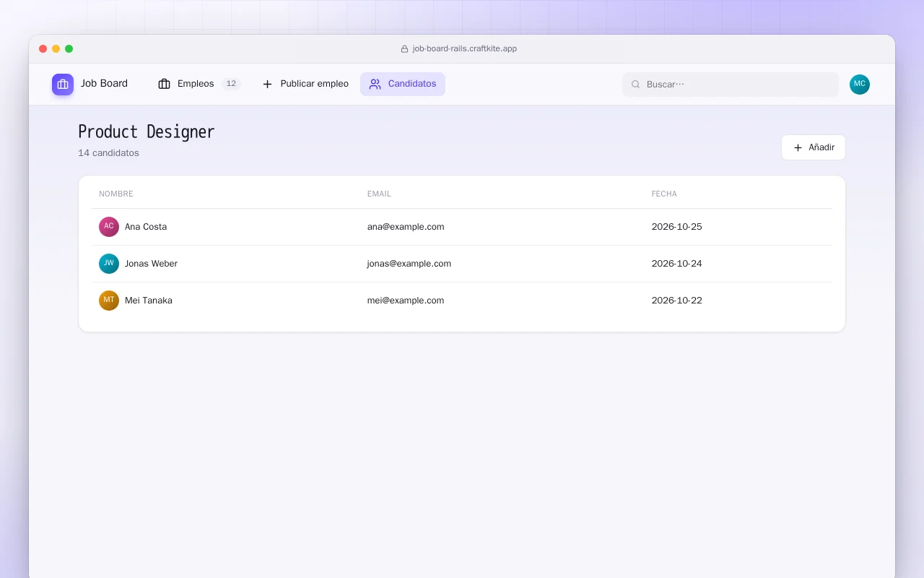Click the 14 candidatos count text
The width and height of the screenshot is (924, 578).
pyautogui.click(x=108, y=153)
